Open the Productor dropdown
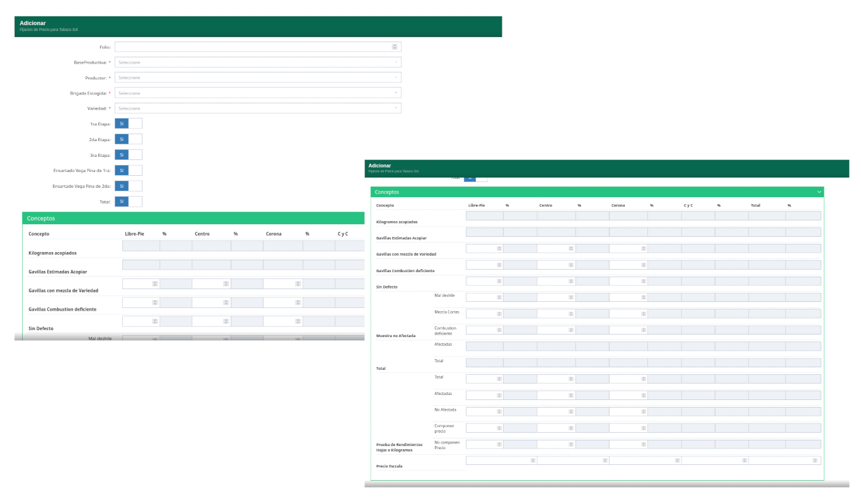The image size is (861, 504). click(x=258, y=77)
